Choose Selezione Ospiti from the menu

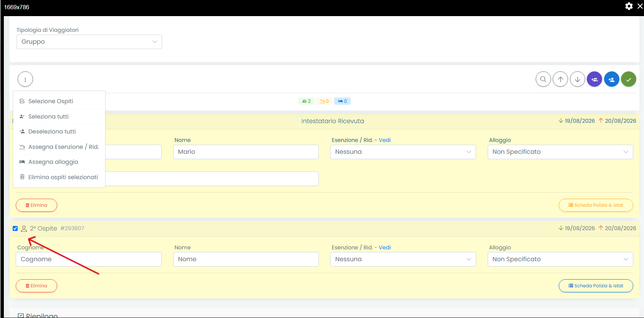click(x=59, y=101)
